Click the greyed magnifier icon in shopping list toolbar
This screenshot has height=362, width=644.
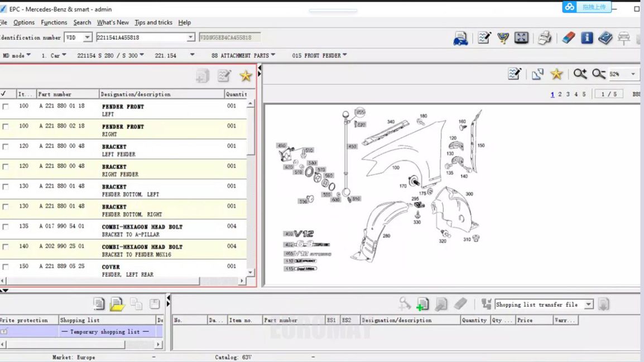(405, 304)
